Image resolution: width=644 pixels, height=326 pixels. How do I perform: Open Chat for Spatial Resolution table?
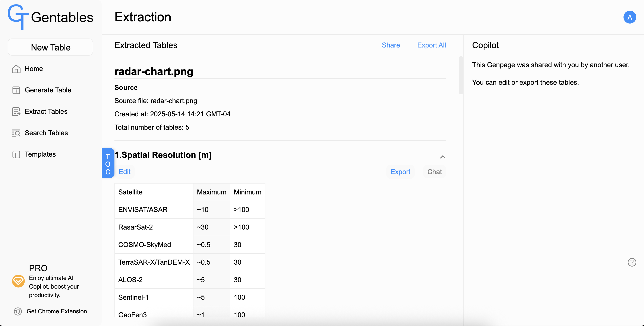(x=434, y=172)
